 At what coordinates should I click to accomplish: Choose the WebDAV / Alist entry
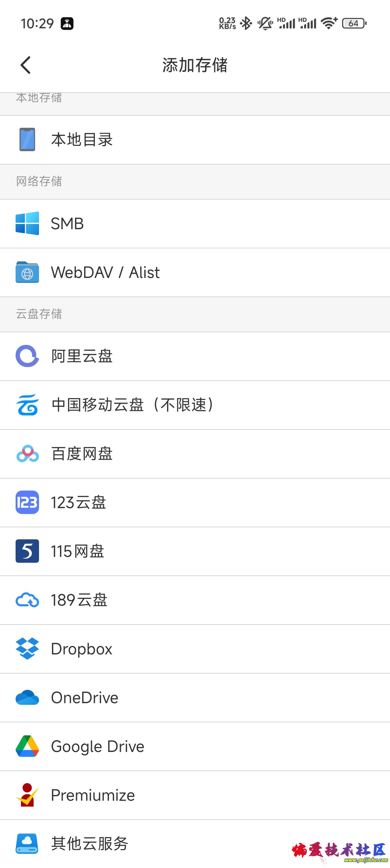pyautogui.click(x=105, y=272)
